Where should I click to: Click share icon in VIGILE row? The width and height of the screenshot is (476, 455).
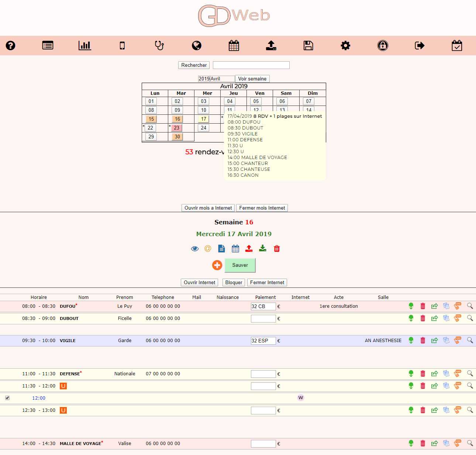point(435,340)
